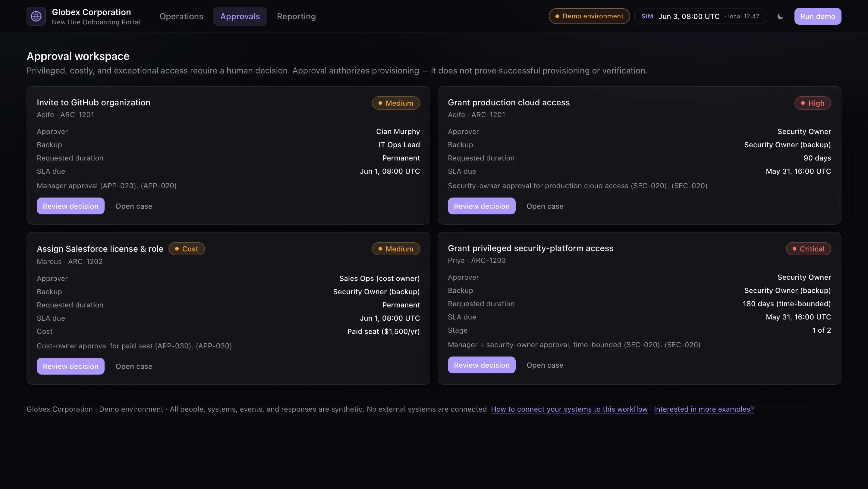868x489 pixels.
Task: Click the 90 days duration value
Action: (817, 158)
